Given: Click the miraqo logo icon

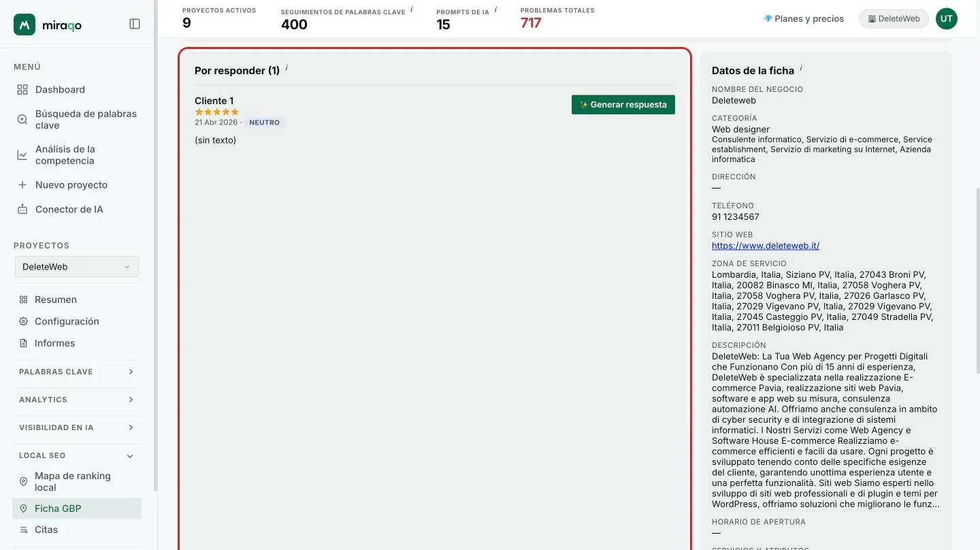Looking at the screenshot, I should click(24, 25).
